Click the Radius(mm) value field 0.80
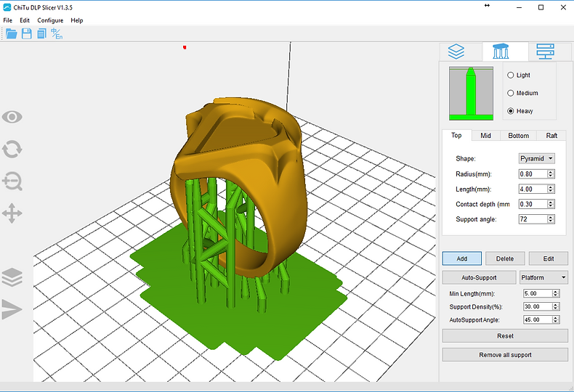Screen dimensions: 574x392 tap(533, 174)
